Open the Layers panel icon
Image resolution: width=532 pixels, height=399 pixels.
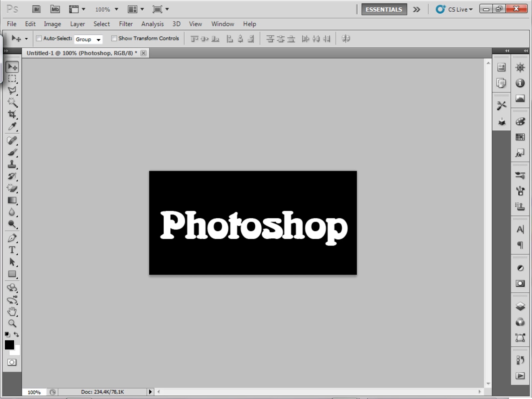[520, 306]
